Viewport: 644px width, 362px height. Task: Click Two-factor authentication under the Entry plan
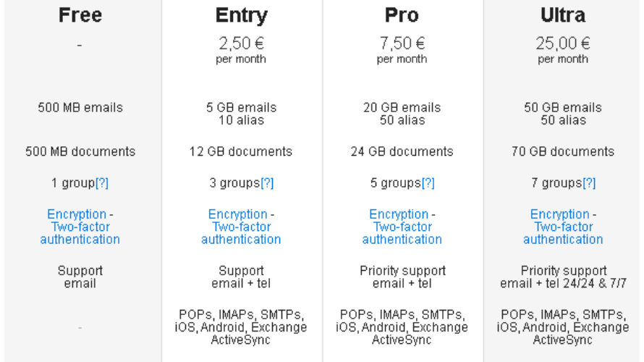[241, 233]
